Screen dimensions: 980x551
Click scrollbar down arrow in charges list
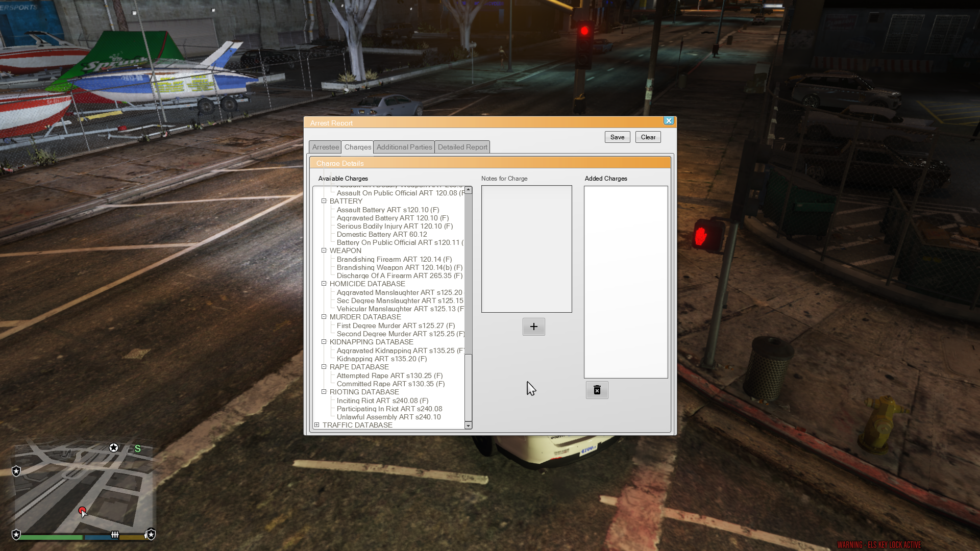468,425
